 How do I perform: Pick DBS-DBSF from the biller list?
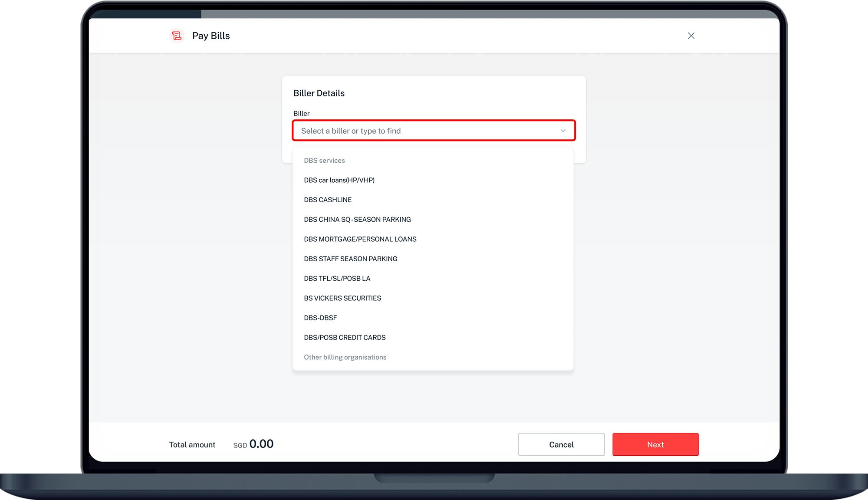[320, 318]
